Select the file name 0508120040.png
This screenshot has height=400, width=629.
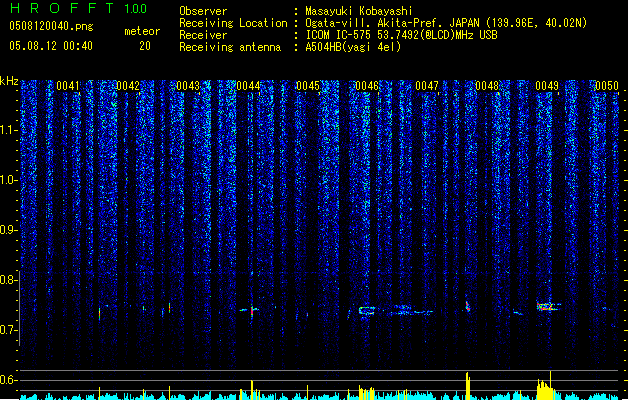[51, 26]
